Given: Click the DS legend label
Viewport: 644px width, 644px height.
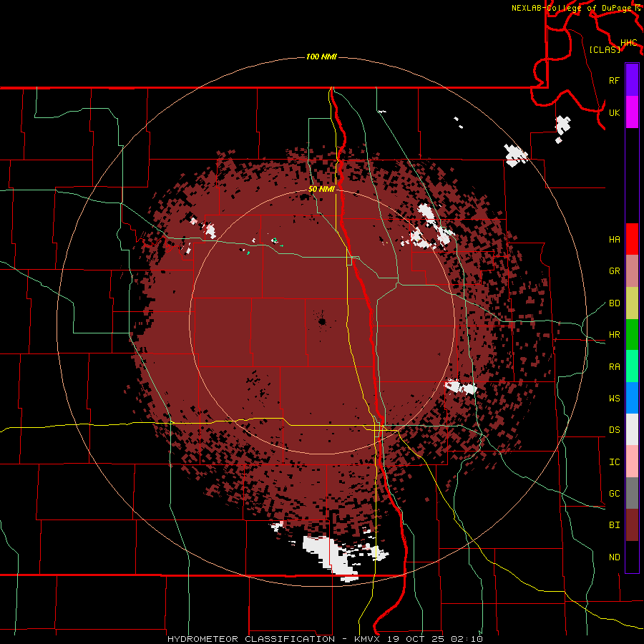Looking at the screenshot, I should (x=614, y=430).
